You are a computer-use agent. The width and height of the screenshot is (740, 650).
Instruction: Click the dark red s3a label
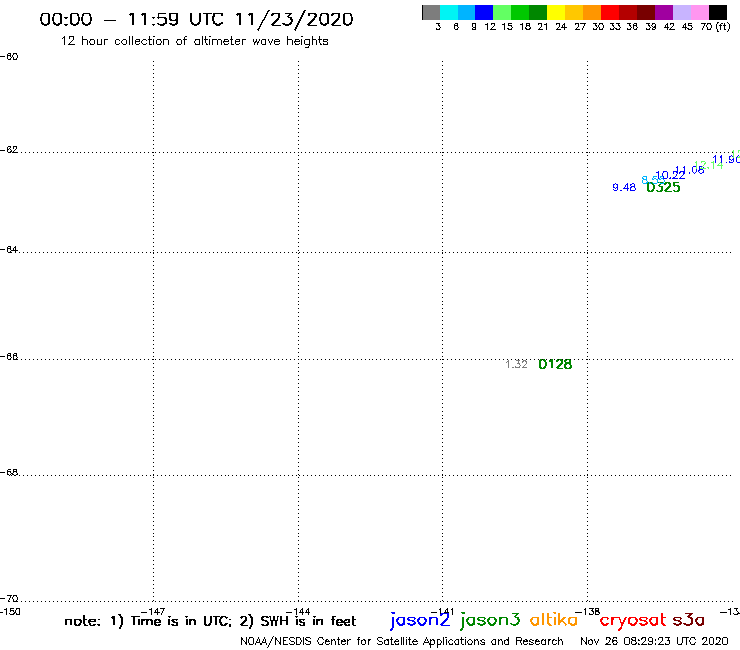[x=689, y=620]
